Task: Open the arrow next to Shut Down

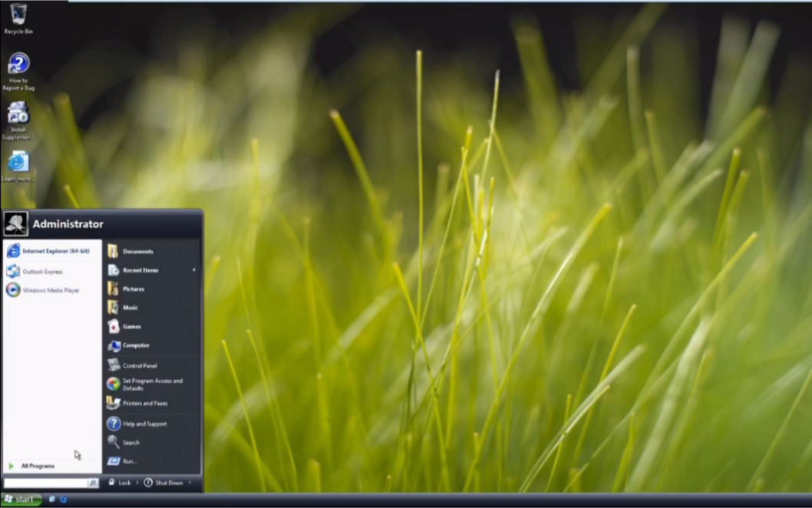Action: [190, 483]
